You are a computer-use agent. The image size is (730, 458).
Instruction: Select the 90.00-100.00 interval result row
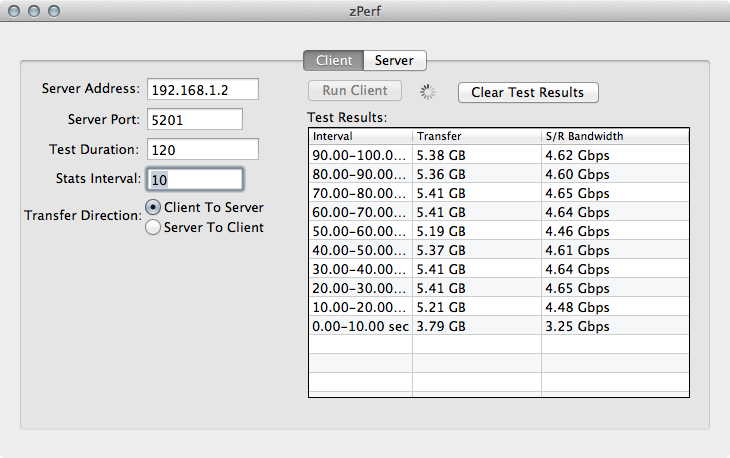pos(360,155)
